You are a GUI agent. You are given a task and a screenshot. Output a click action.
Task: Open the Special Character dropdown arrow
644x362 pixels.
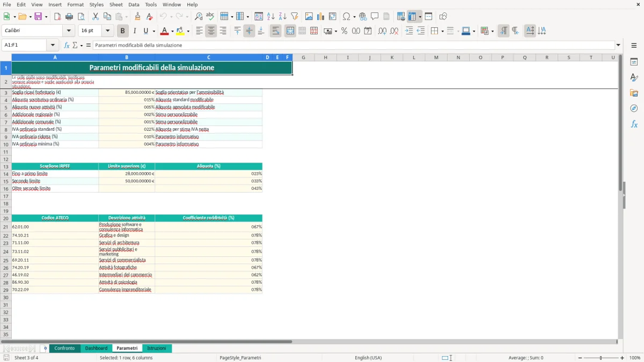coord(354,17)
